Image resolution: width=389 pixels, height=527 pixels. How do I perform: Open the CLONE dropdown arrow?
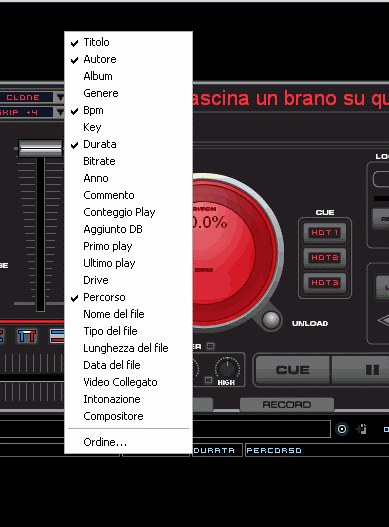pos(60,97)
